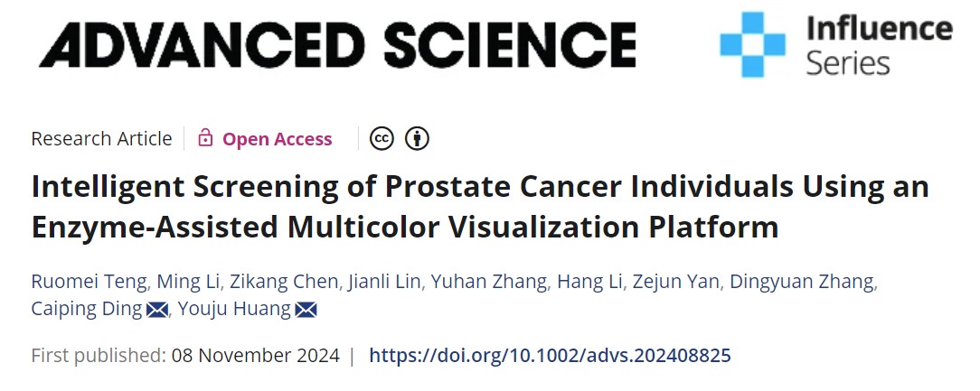
Task: Click envelope icon beside Youju Huang
Action: [x=306, y=310]
